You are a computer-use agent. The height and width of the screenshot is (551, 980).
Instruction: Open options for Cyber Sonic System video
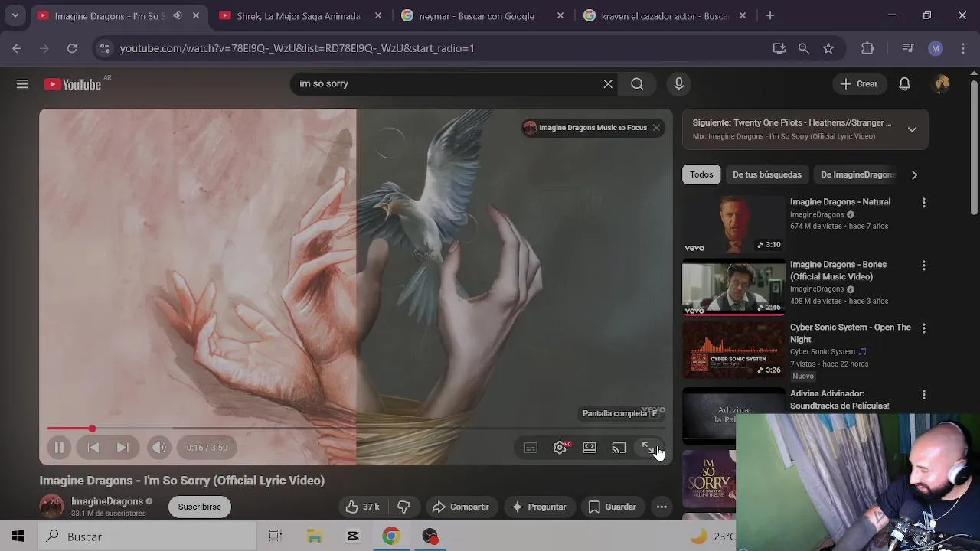(x=923, y=328)
